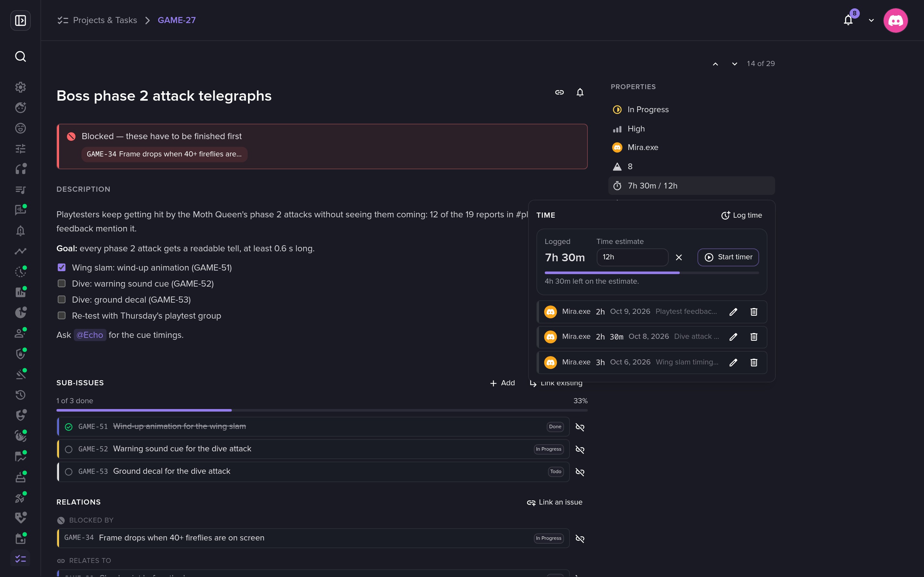The image size is (924, 577).
Task: Go to previous issue chevron up
Action: coord(715,64)
